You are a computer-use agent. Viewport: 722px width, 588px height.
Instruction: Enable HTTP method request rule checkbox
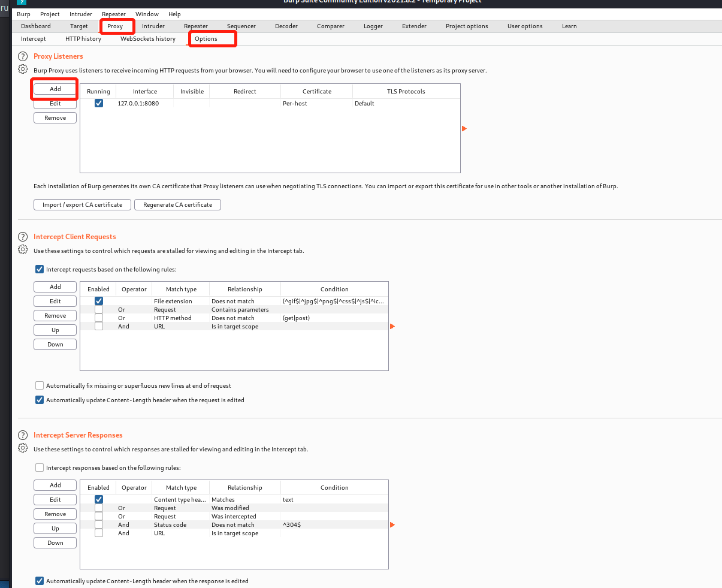coord(99,318)
